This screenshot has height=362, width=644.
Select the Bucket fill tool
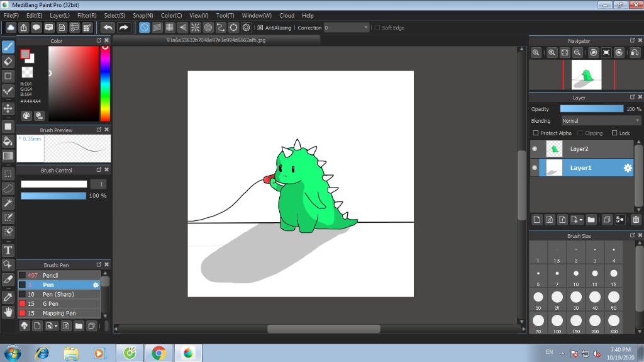pyautogui.click(x=8, y=140)
